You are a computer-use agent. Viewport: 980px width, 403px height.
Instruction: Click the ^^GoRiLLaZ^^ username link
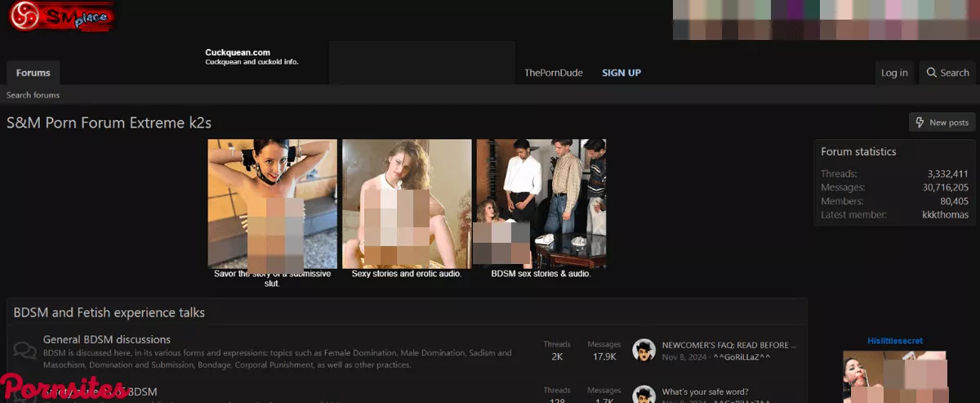(x=742, y=357)
